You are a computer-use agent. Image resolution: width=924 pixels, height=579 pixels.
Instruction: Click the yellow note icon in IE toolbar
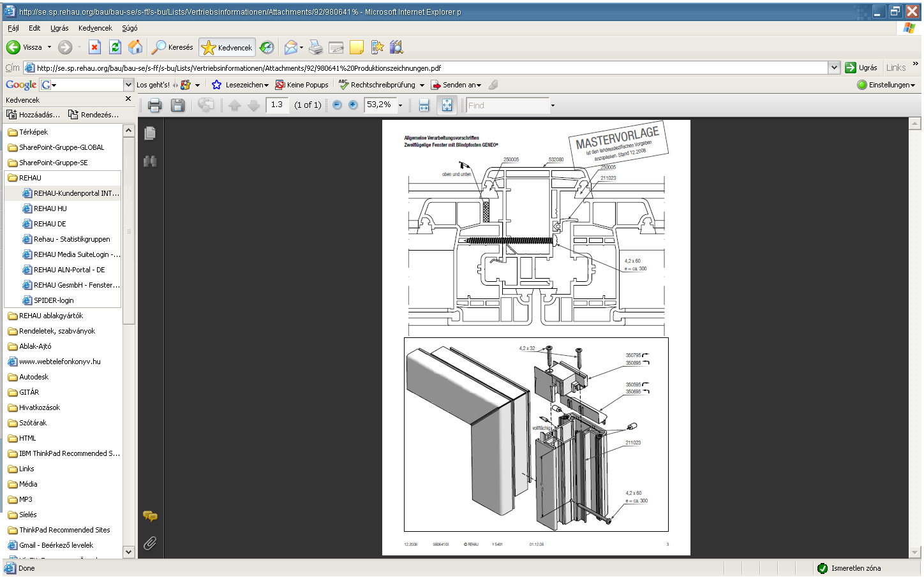coord(357,47)
